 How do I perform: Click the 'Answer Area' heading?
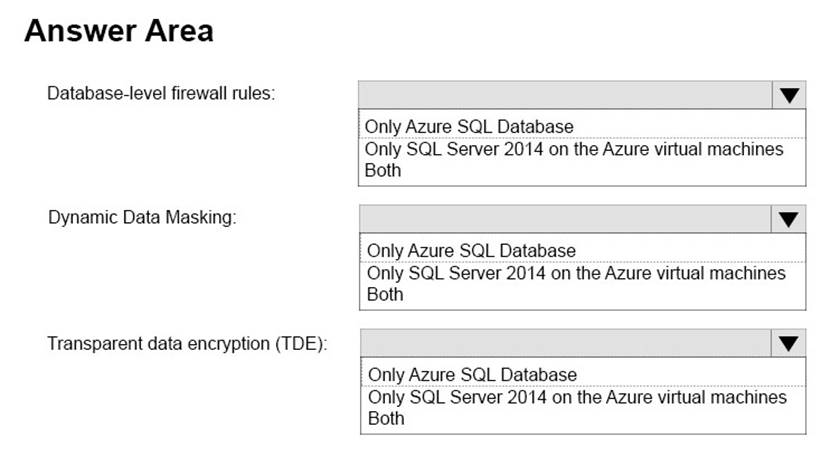[x=118, y=30]
